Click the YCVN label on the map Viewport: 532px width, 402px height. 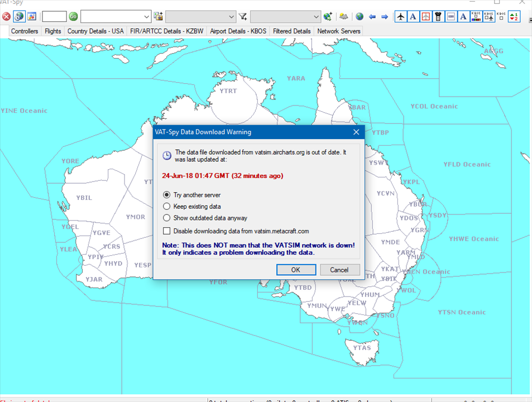pos(386,193)
